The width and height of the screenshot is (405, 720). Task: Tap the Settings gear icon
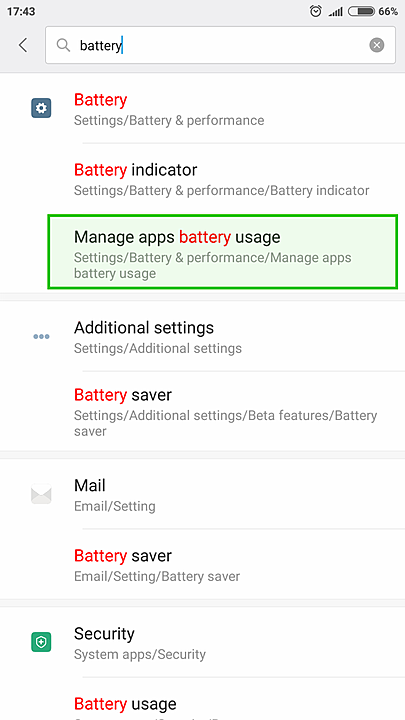[41, 108]
